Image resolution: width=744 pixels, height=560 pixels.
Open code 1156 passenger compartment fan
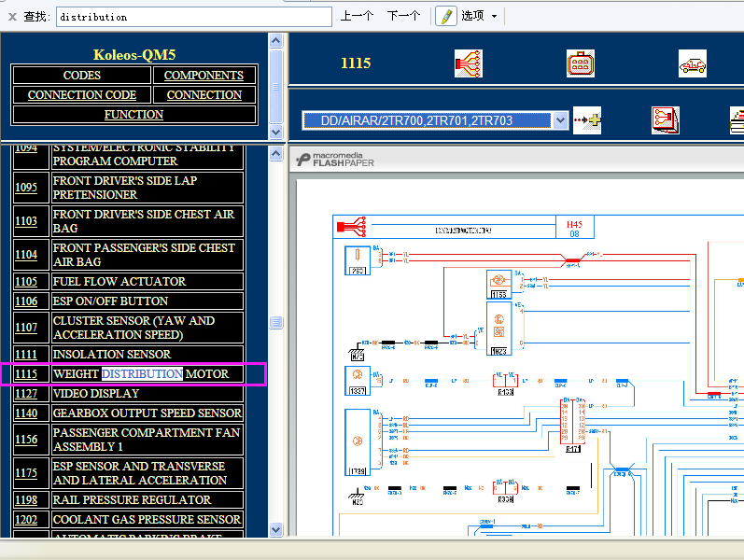(26, 440)
